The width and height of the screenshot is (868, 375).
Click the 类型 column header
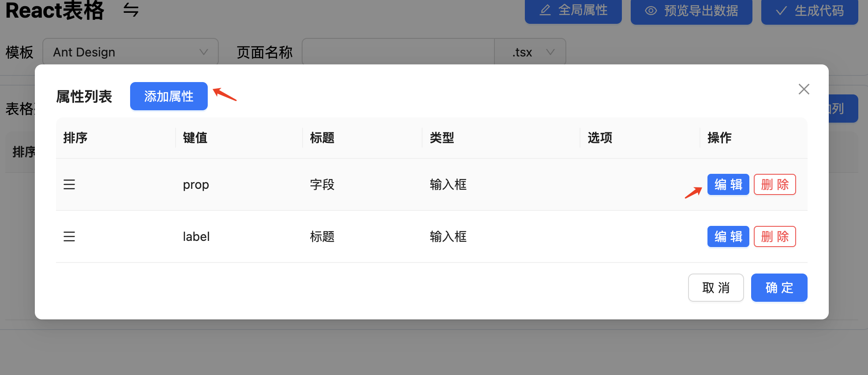[x=442, y=138]
